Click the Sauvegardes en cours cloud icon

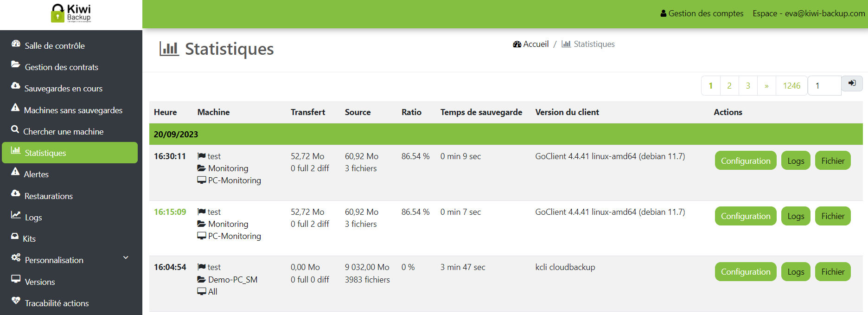(x=16, y=86)
